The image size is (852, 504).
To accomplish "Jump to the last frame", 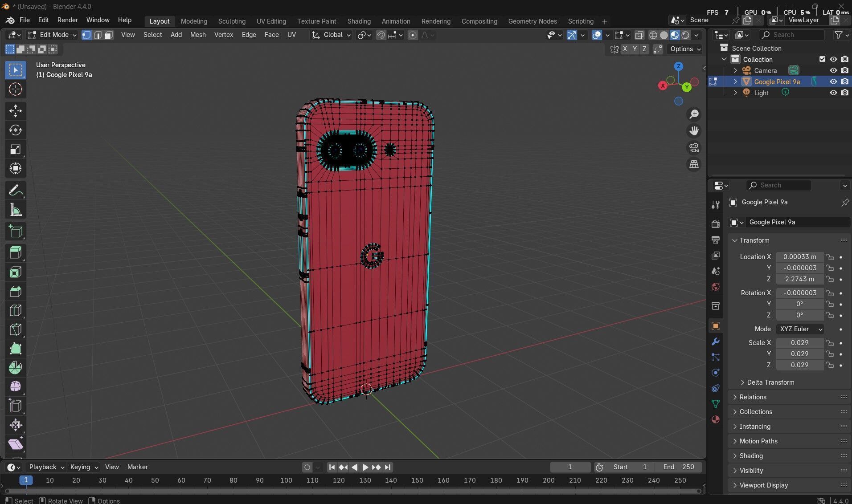I will [x=388, y=467].
